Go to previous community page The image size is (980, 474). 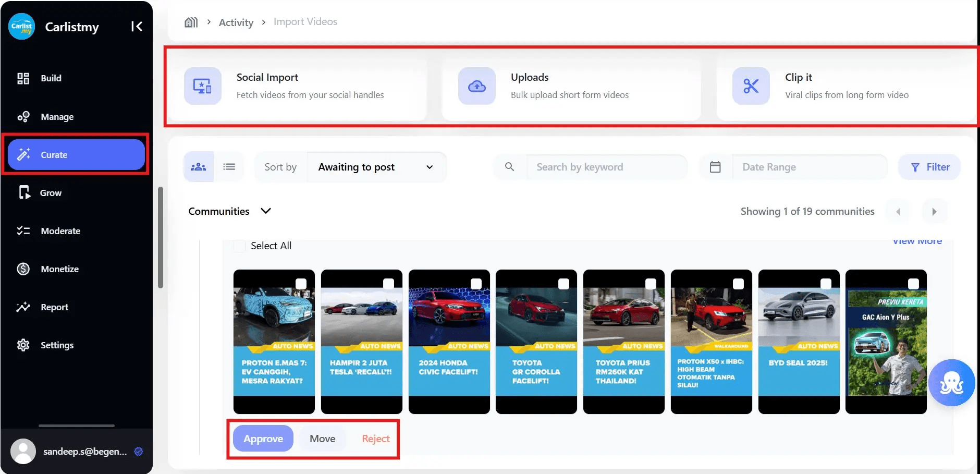click(x=898, y=212)
